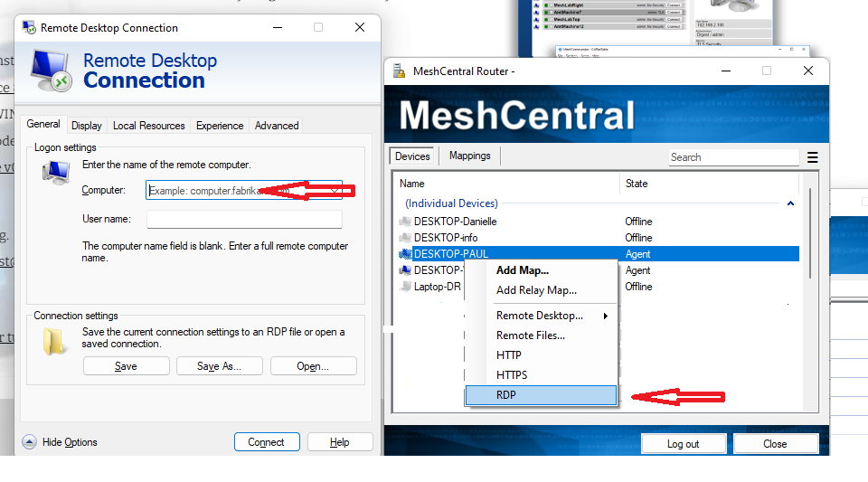Choose Remote Files... from context menu
Viewport: 868px width, 482px height.
(531, 336)
